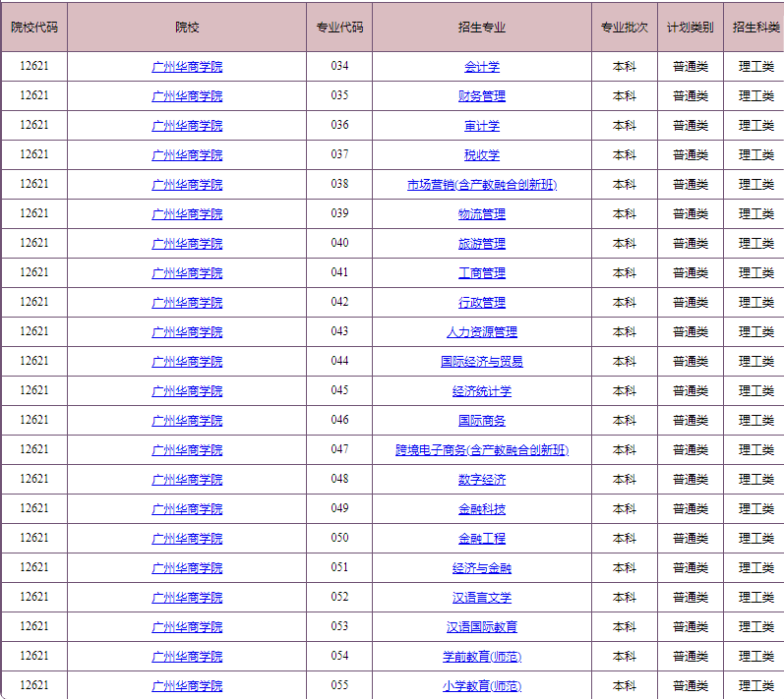The image size is (784, 699).
Task: Select major code cell 034
Action: tap(339, 66)
